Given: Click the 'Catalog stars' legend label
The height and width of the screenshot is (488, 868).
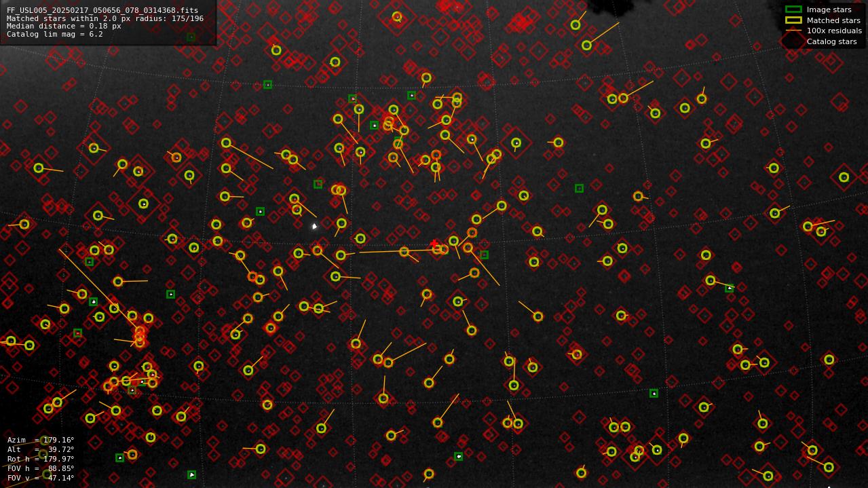Looking at the screenshot, I should (831, 41).
